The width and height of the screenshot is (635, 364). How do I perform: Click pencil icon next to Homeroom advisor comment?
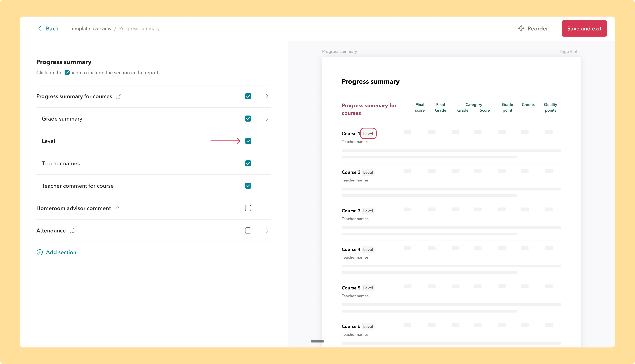tap(117, 208)
